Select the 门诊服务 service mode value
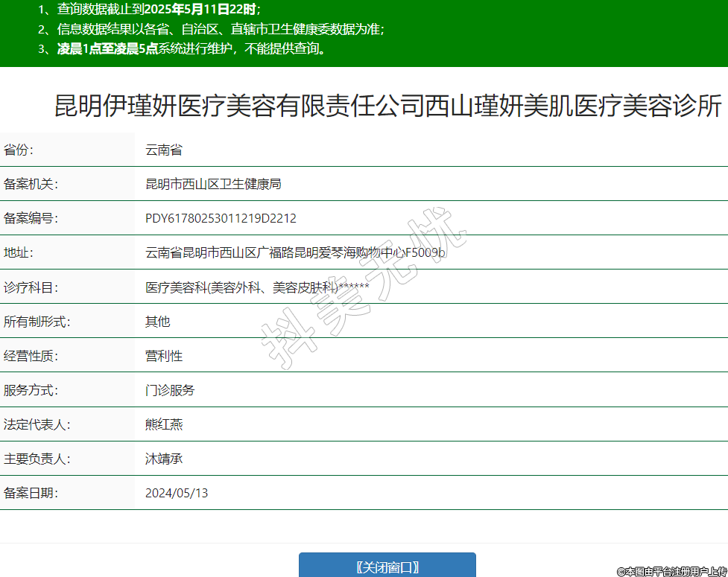Image resolution: width=728 pixels, height=577 pixels. pos(170,390)
